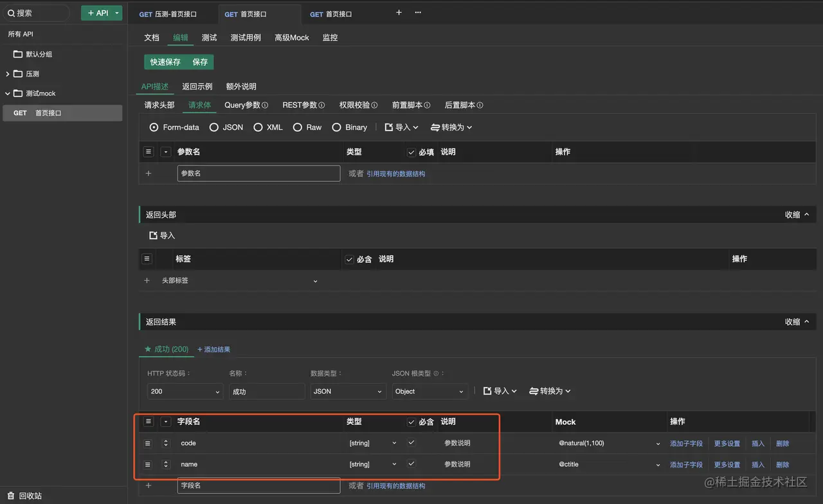Click the plus icon beside 头部标签
Image resolution: width=823 pixels, height=504 pixels.
[147, 280]
